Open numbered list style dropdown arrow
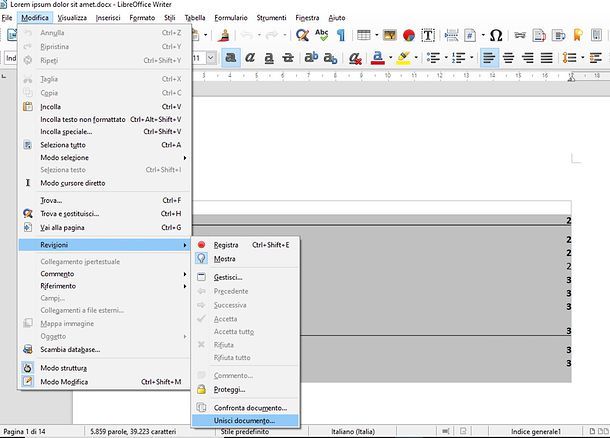Image resolution: width=610 pixels, height=438 pixels. tap(472, 58)
